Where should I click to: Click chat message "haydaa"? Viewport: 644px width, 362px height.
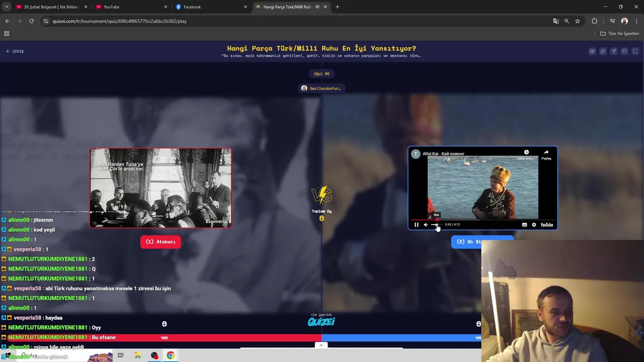point(54,318)
